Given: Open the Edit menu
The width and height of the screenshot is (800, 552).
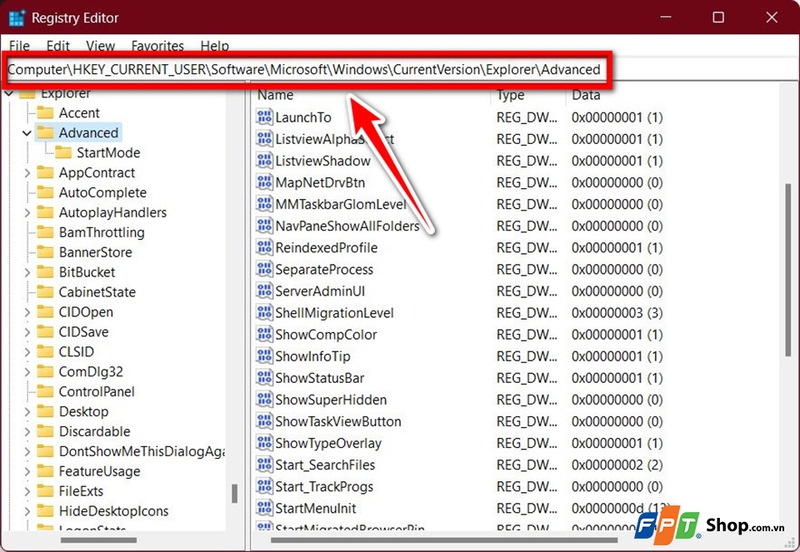Looking at the screenshot, I should click(x=58, y=46).
